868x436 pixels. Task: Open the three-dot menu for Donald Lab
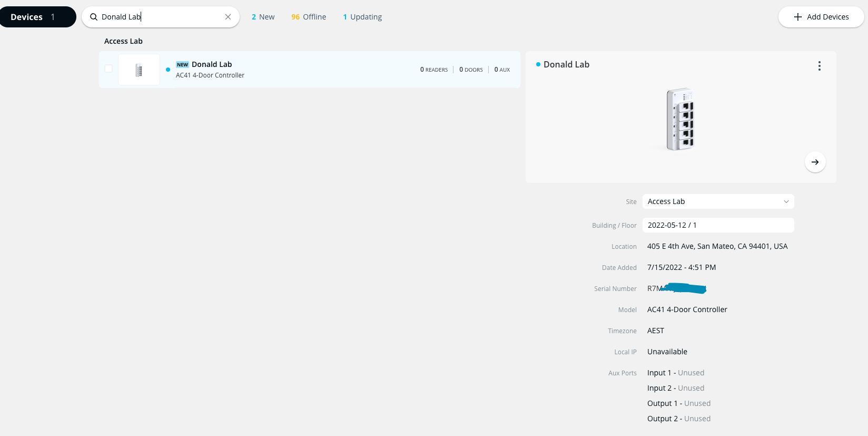click(819, 66)
